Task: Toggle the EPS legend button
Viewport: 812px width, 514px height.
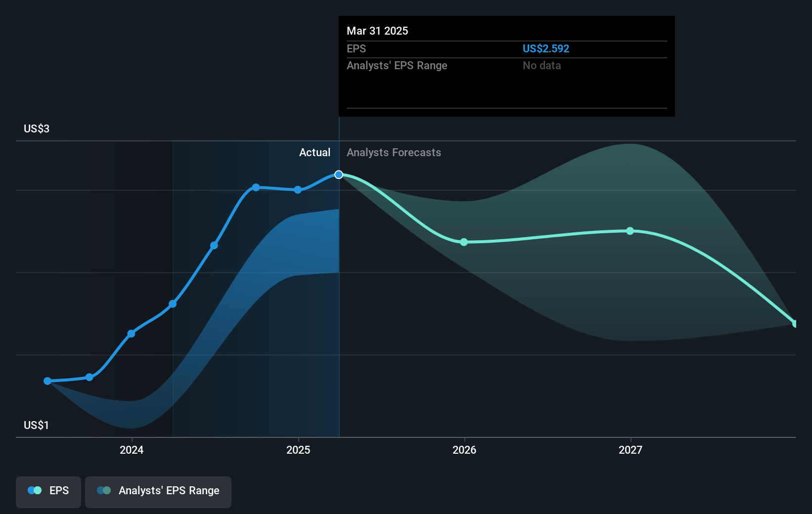Action: tap(48, 492)
